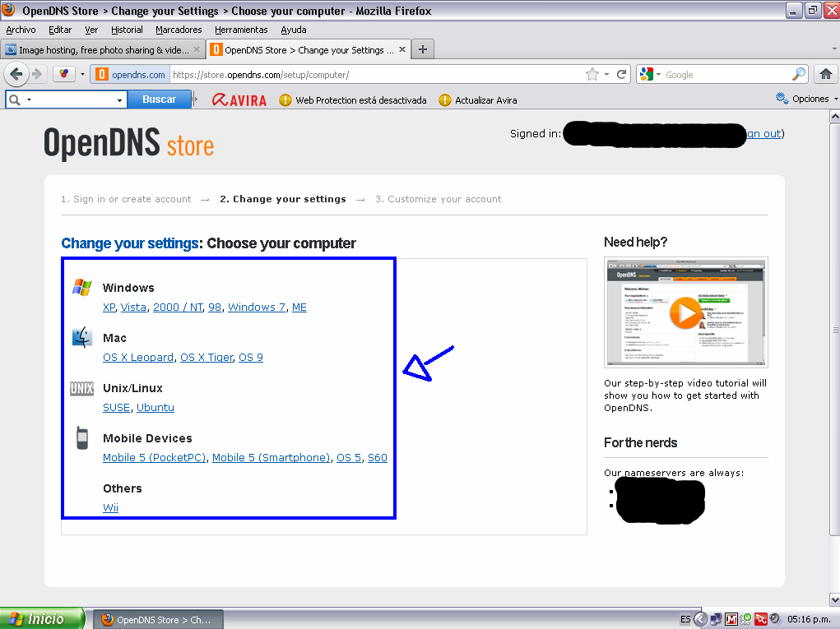Open the Herramientas menu
The width and height of the screenshot is (840, 629).
pos(241,30)
